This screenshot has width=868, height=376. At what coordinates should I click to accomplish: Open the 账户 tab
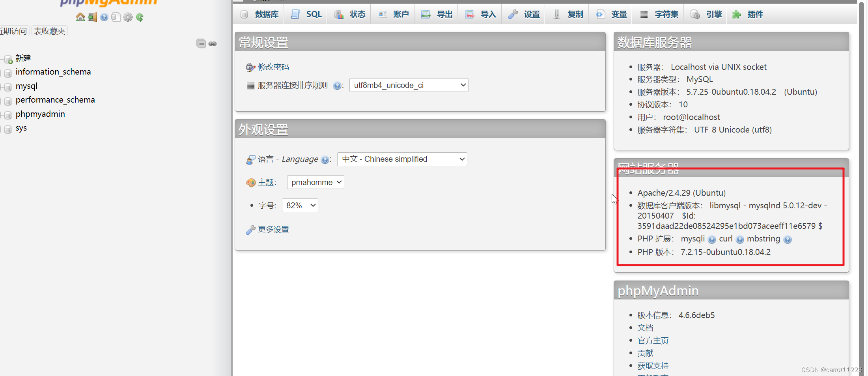[x=393, y=15]
